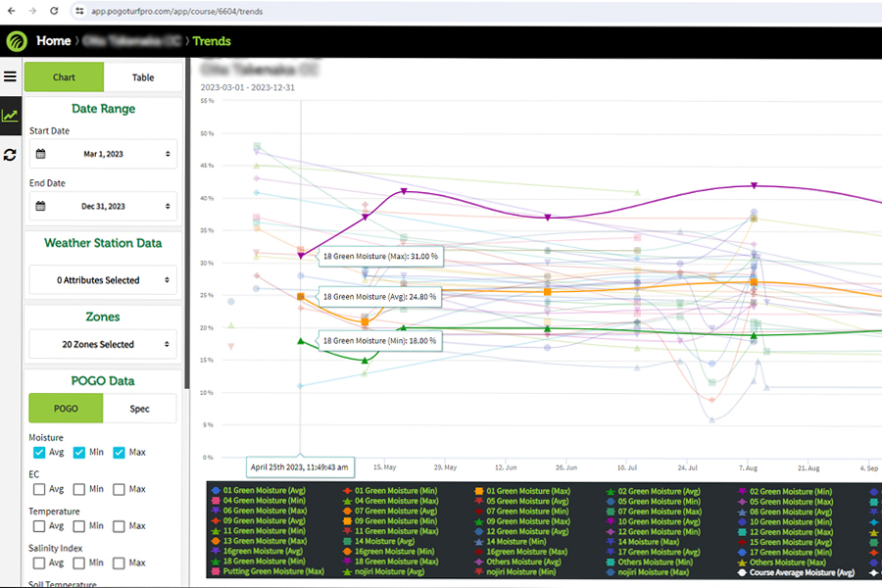
Task: Expand the 20 Zones Selected dropdown
Action: [103, 344]
